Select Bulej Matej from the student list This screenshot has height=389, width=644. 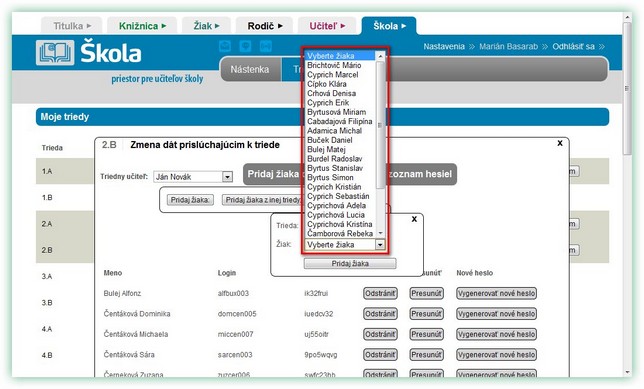327,150
